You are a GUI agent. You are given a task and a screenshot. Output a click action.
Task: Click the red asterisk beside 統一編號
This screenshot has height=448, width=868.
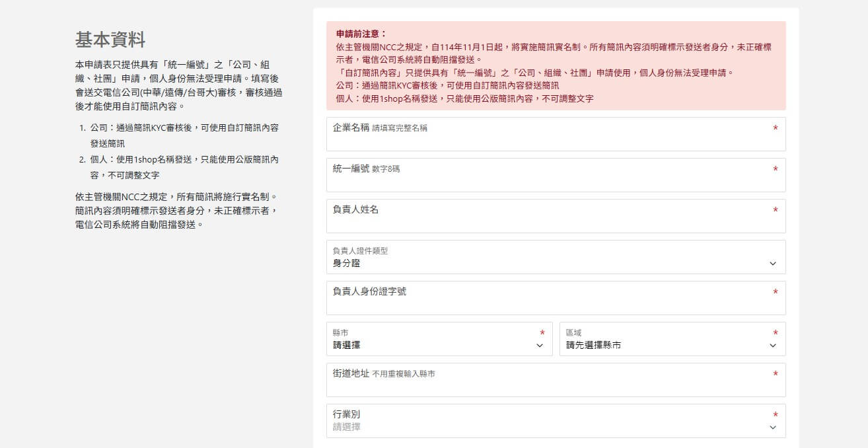pos(776,169)
